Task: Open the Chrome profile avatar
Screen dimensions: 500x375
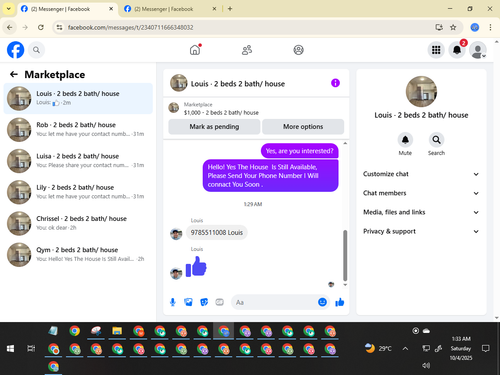Action: 475,27
